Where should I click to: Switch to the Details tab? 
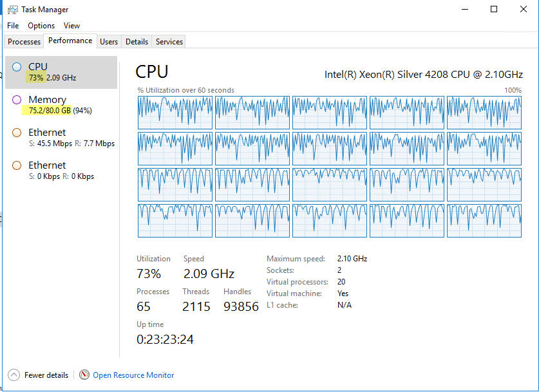tap(137, 42)
